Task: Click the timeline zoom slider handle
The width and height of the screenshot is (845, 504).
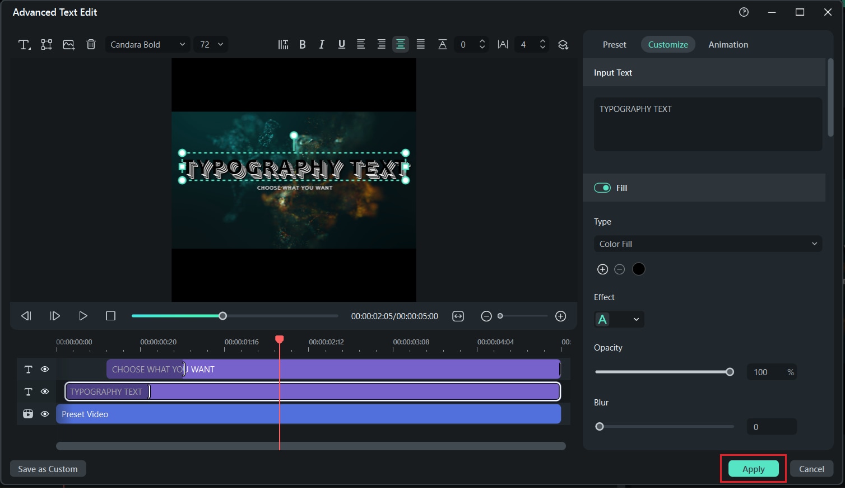Action: pyautogui.click(x=500, y=316)
